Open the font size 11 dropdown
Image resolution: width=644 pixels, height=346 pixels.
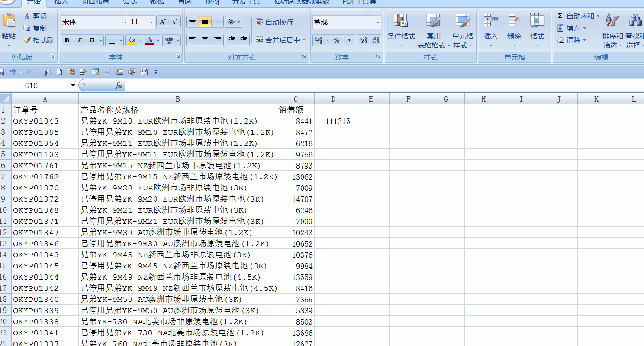pyautogui.click(x=152, y=22)
